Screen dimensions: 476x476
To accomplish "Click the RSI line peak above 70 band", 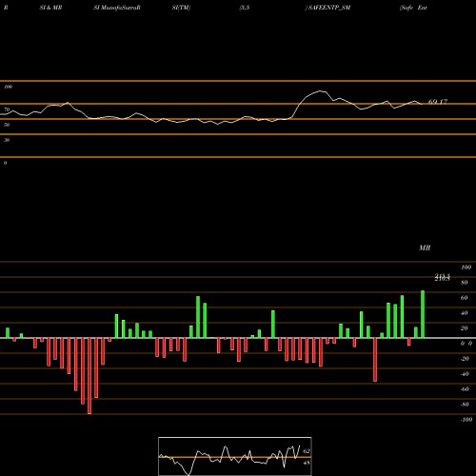I will pyautogui.click(x=321, y=91).
